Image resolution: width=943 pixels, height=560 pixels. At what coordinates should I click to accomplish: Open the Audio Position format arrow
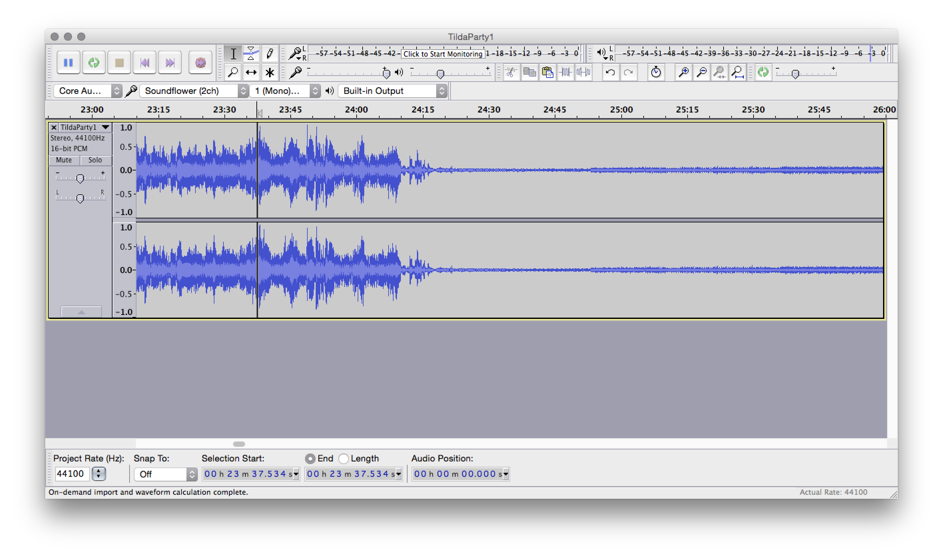click(x=506, y=474)
